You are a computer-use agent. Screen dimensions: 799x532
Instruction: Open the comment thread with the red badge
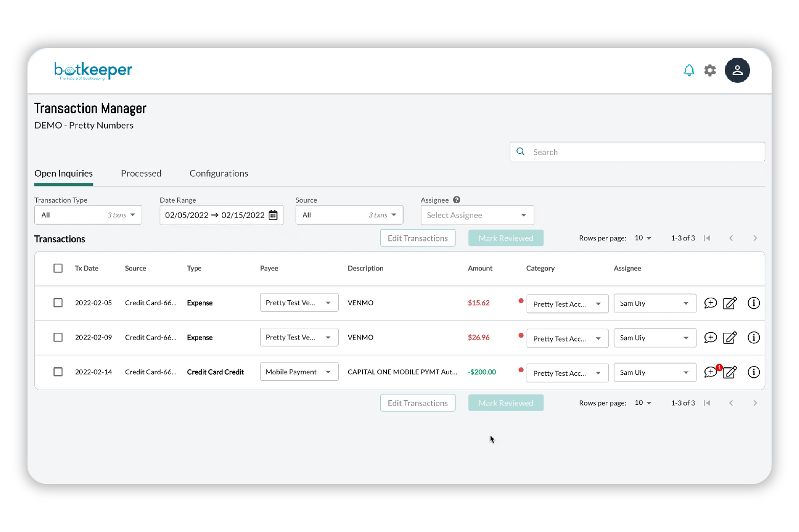(x=710, y=372)
